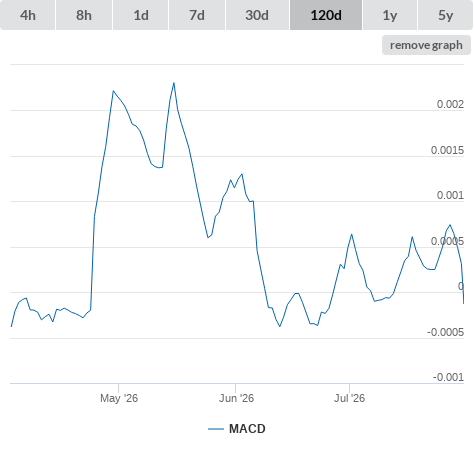Image resolution: width=474 pixels, height=455 pixels.
Task: Click the -0.001 y-axis label
Action: pyautogui.click(x=448, y=377)
